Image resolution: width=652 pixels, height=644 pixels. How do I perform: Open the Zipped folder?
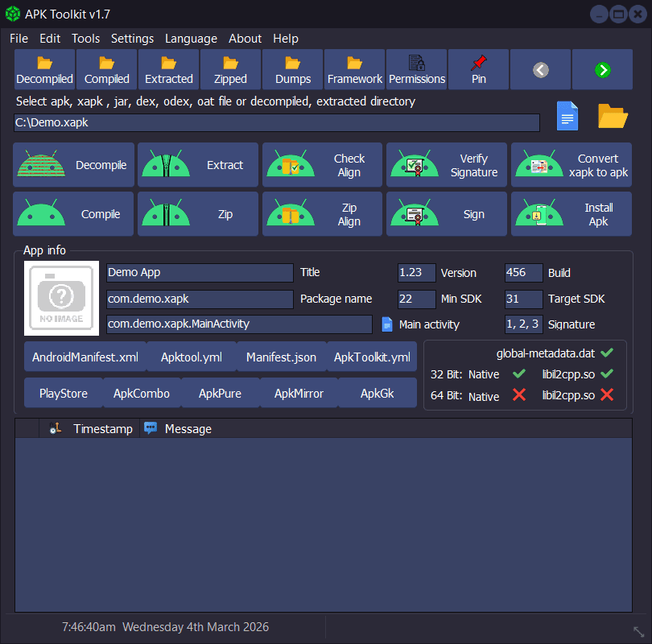230,69
